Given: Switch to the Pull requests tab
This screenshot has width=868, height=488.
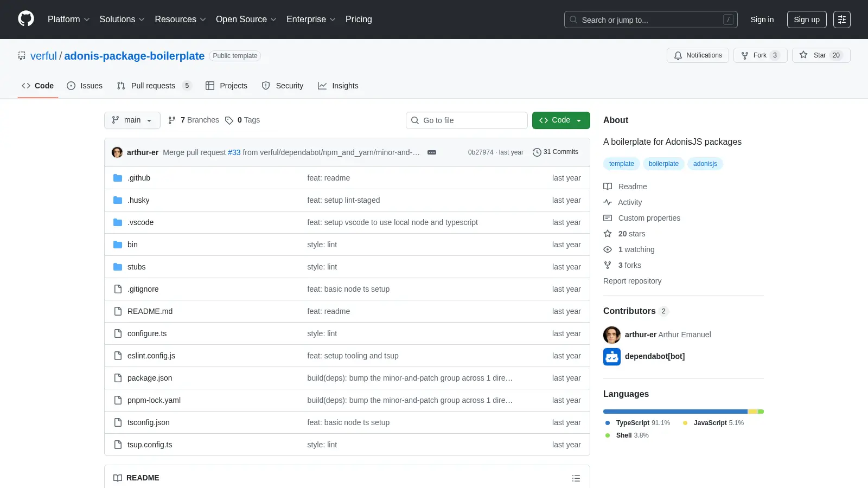Looking at the screenshot, I should tap(155, 86).
